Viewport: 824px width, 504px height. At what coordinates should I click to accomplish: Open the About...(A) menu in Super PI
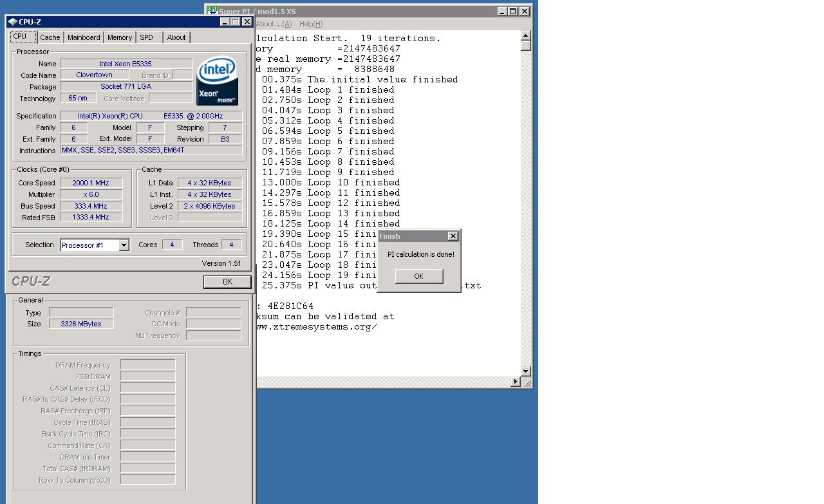coord(274,24)
